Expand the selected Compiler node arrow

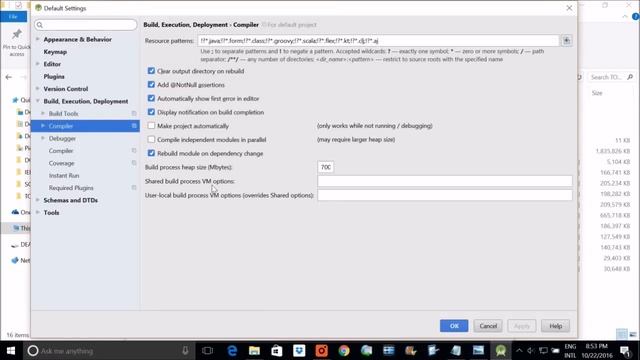43,126
